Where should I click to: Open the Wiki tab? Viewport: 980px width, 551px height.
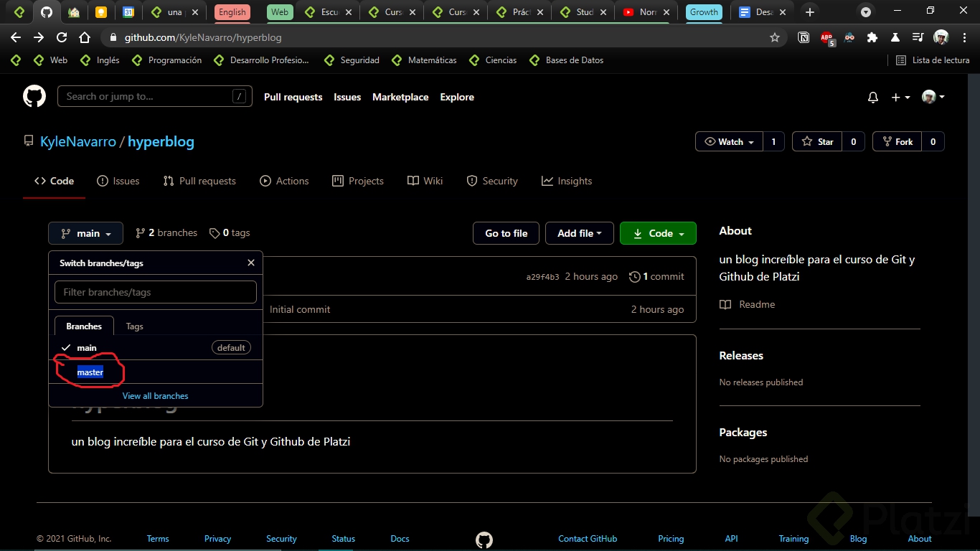pyautogui.click(x=425, y=181)
